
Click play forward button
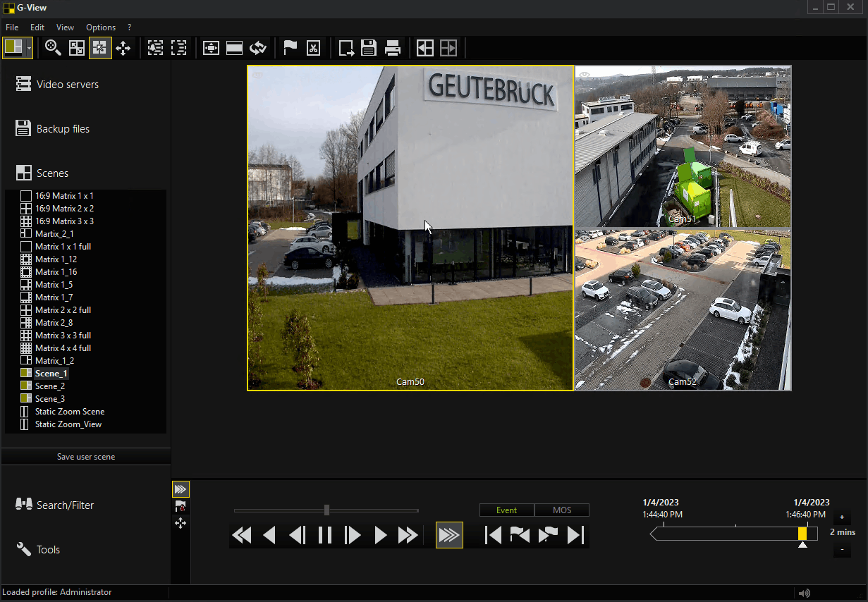point(381,536)
